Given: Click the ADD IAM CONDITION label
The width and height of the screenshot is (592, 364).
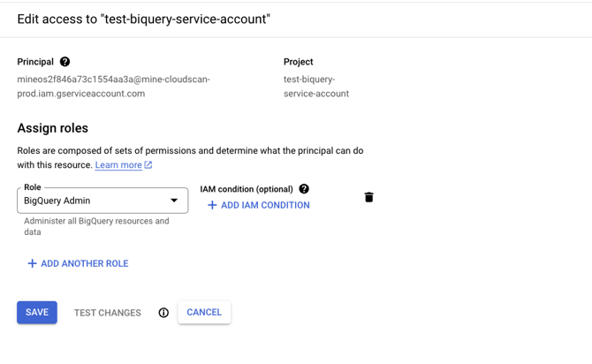Looking at the screenshot, I should [265, 205].
